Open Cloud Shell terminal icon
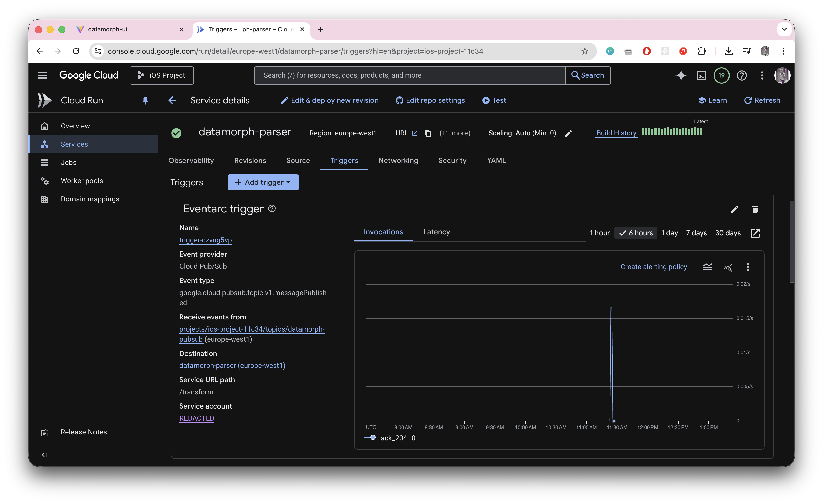The height and width of the screenshot is (504, 823). 701,75
